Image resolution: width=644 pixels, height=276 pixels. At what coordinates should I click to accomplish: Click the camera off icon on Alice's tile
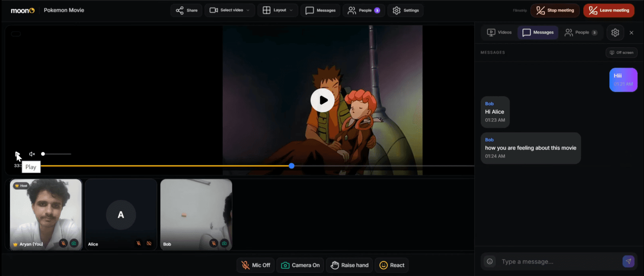point(149,243)
